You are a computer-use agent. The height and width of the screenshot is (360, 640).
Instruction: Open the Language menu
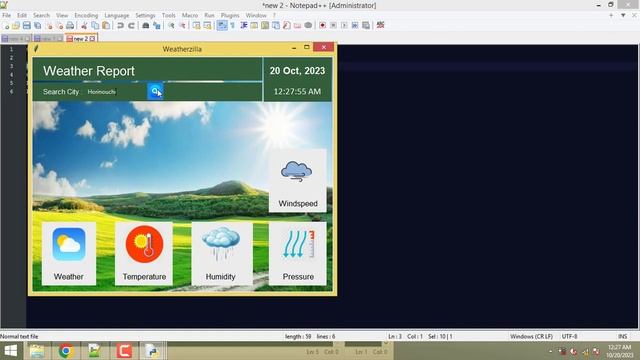pyautogui.click(x=117, y=15)
